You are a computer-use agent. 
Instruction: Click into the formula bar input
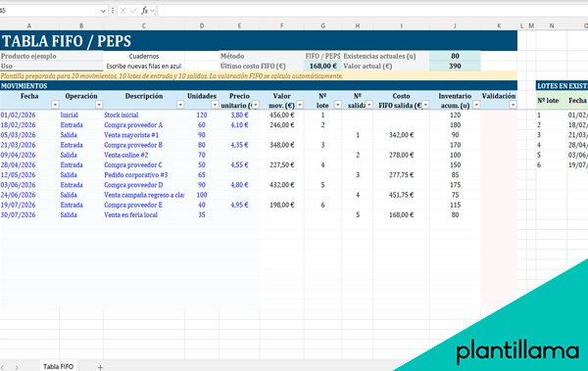(372, 11)
